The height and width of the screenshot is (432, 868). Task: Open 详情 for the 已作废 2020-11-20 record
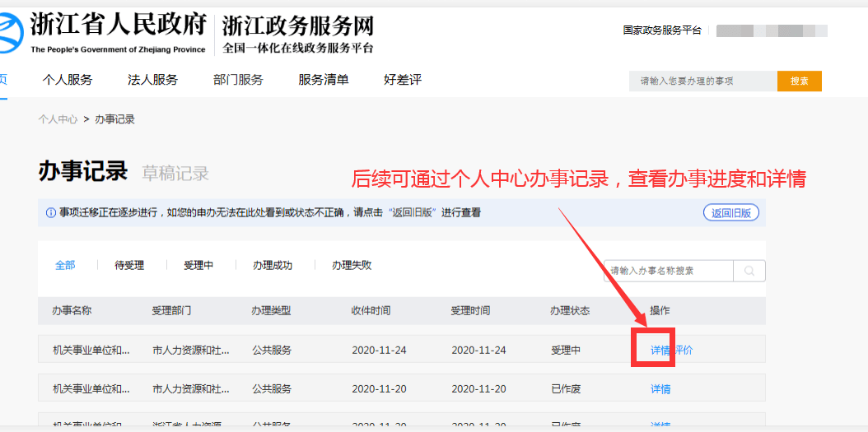tap(660, 389)
